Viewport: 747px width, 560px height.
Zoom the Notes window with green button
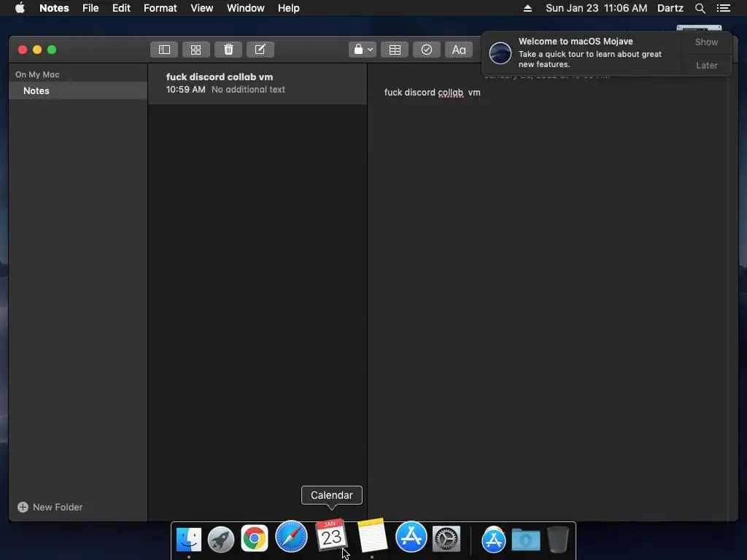(52, 50)
